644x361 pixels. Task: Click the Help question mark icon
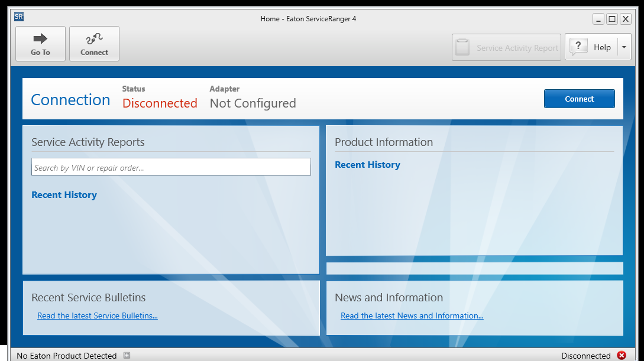578,47
